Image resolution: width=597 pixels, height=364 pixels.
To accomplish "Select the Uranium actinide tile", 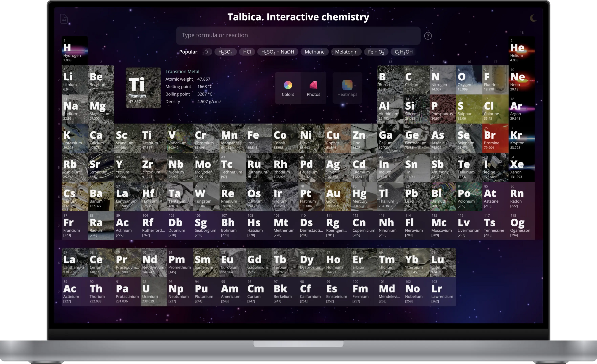I will pos(154,292).
